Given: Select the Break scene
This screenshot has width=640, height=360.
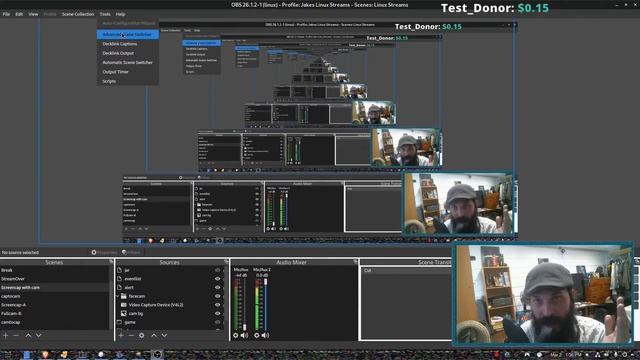Looking at the screenshot, I should point(55,270).
